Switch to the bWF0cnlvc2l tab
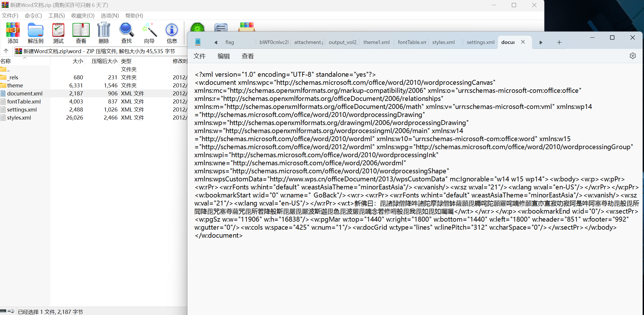The height and width of the screenshot is (315, 644). coord(274,42)
